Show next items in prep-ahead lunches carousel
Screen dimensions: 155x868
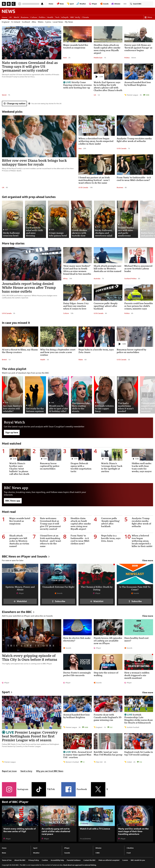(x=150, y=219)
